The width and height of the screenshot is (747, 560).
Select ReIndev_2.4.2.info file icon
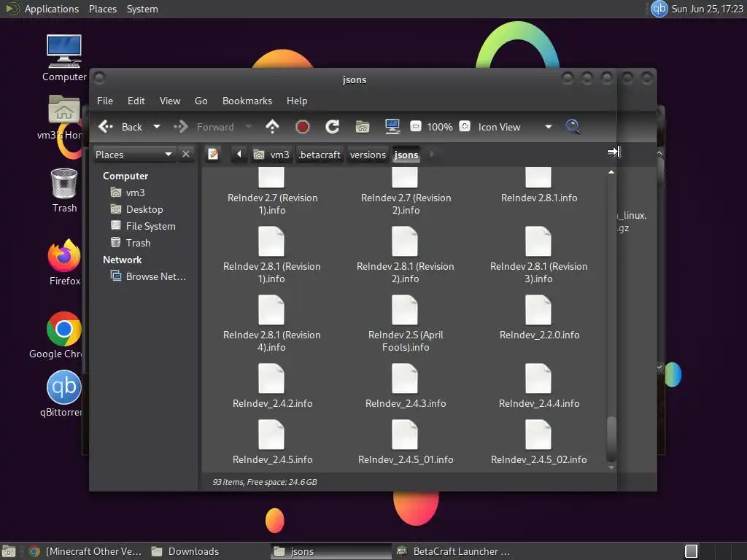(x=271, y=378)
